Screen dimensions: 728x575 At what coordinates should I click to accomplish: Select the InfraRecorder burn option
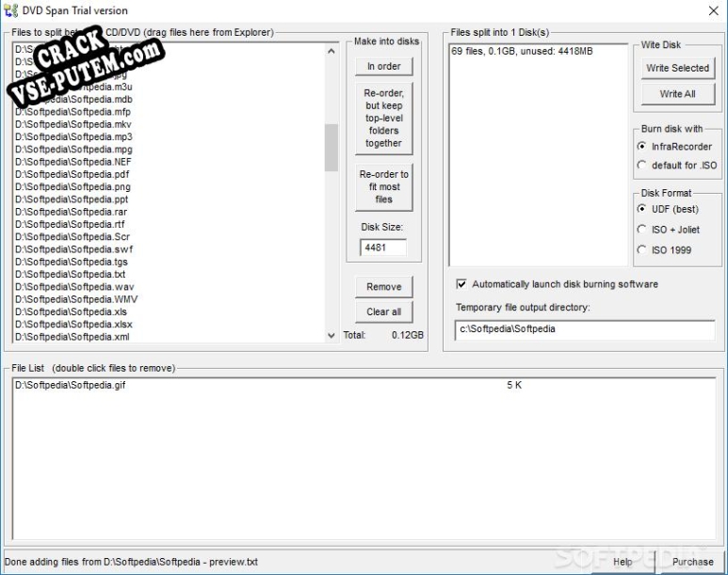click(641, 147)
